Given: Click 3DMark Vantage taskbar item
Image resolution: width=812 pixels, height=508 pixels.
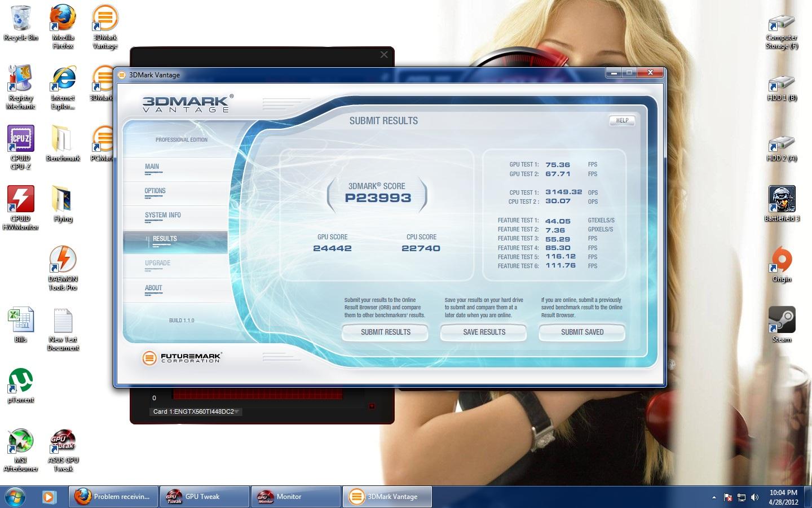Looking at the screenshot, I should point(387,497).
